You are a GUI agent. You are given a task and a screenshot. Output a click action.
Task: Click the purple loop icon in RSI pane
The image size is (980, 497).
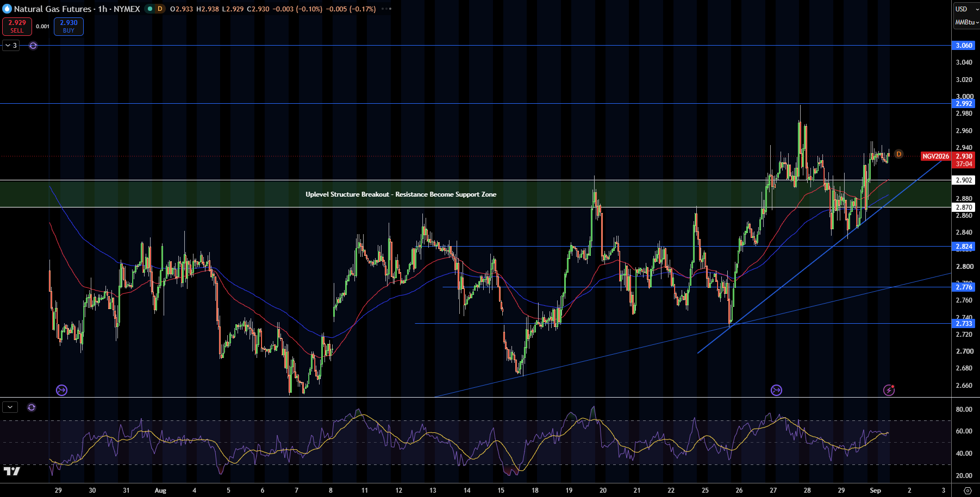coord(32,407)
